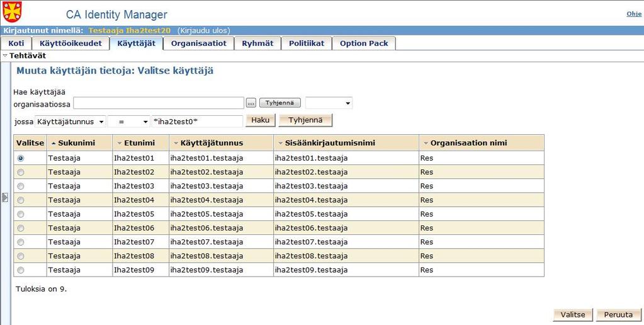Click the Peruuta button
Screen dimensions: 644x325
[x=618, y=315]
